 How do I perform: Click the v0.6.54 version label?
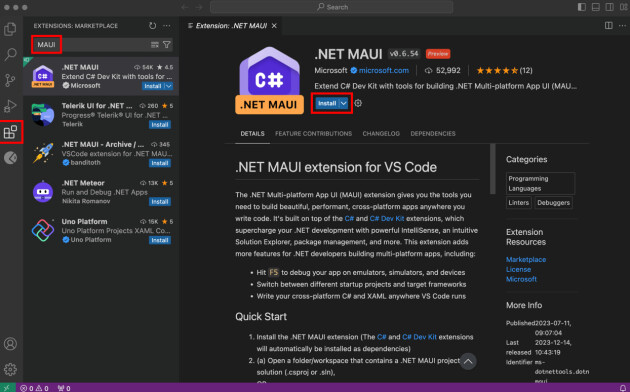point(404,53)
